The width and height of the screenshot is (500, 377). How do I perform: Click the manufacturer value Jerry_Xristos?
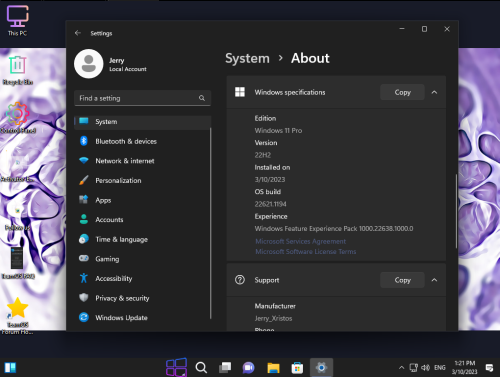tap(273, 318)
